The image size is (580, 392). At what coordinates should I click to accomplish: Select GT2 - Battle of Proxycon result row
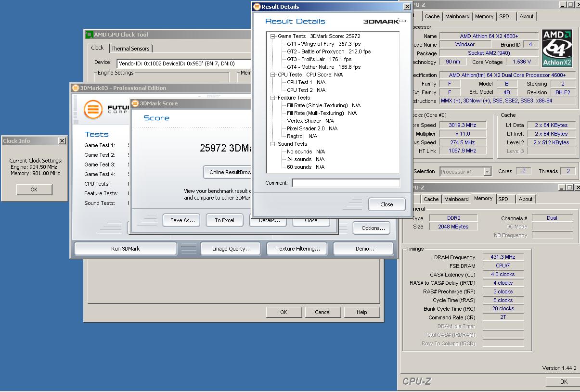(x=329, y=51)
